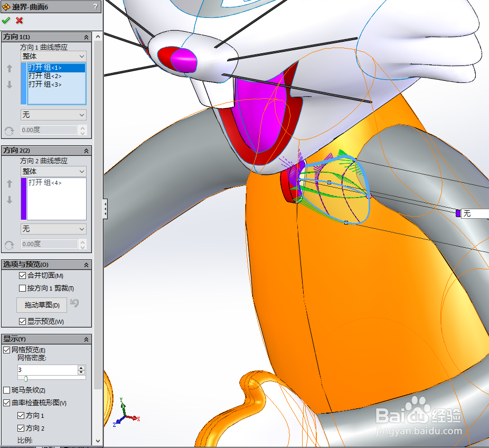Collapse the 选项与预览 section
This screenshot has height=448, width=489.
click(87, 265)
